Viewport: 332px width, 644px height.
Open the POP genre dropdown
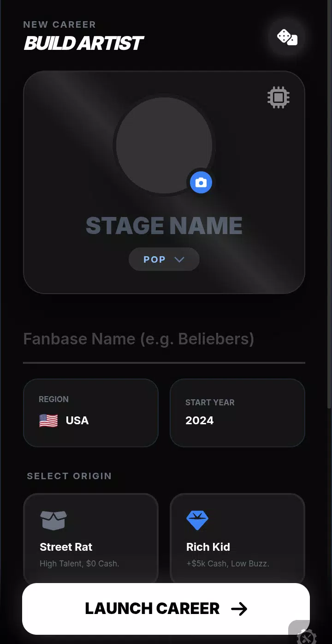164,259
